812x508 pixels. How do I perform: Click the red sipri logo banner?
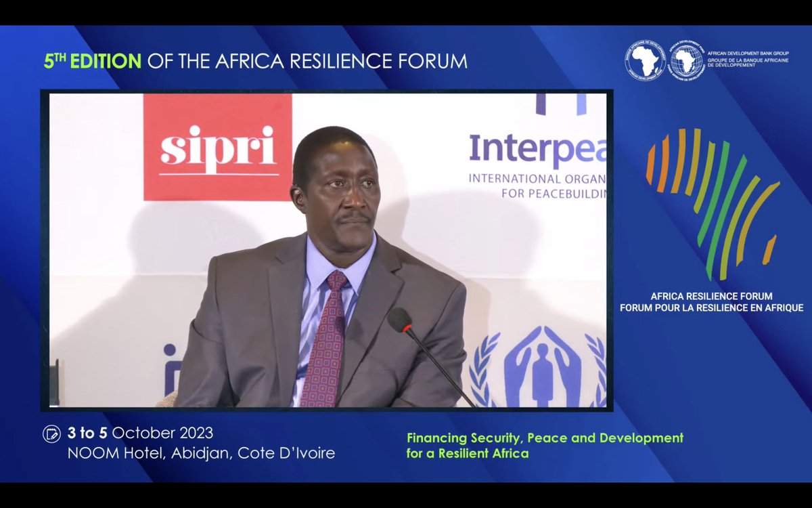pos(218,147)
